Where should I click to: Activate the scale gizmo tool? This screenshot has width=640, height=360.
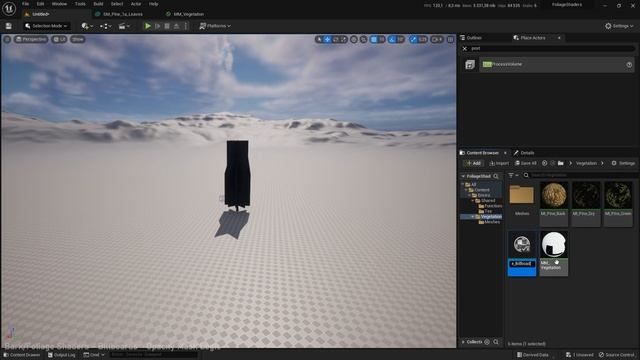pyautogui.click(x=344, y=40)
